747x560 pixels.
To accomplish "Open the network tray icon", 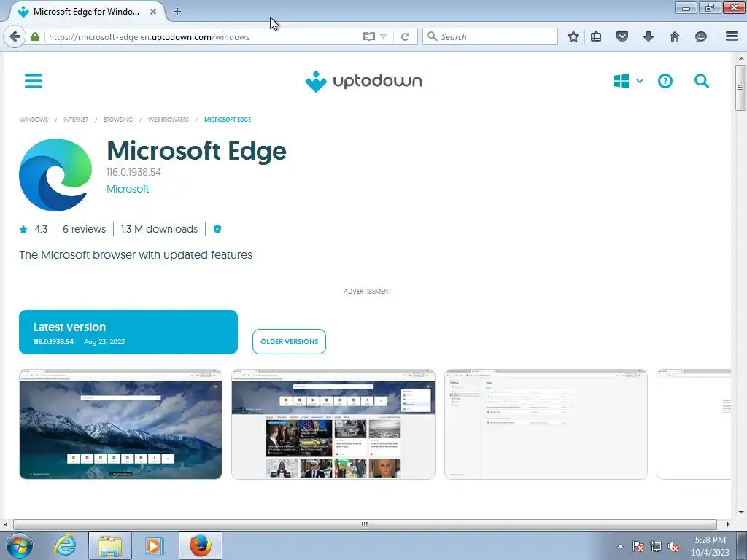I will pos(656,546).
